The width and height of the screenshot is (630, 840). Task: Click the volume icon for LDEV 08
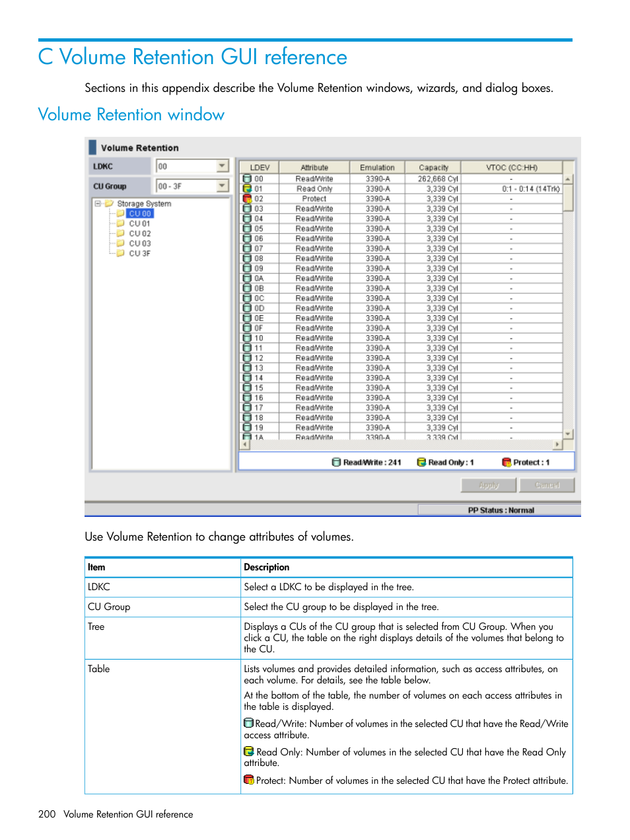click(247, 258)
